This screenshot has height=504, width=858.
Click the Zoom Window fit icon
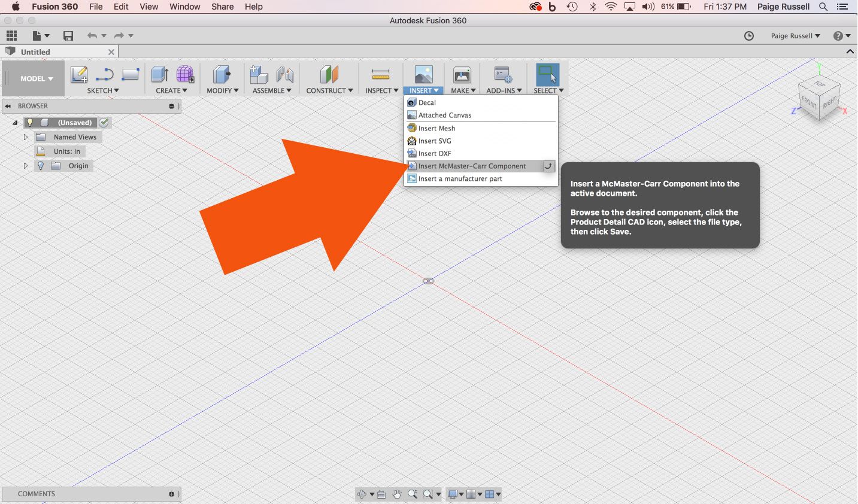(x=428, y=494)
